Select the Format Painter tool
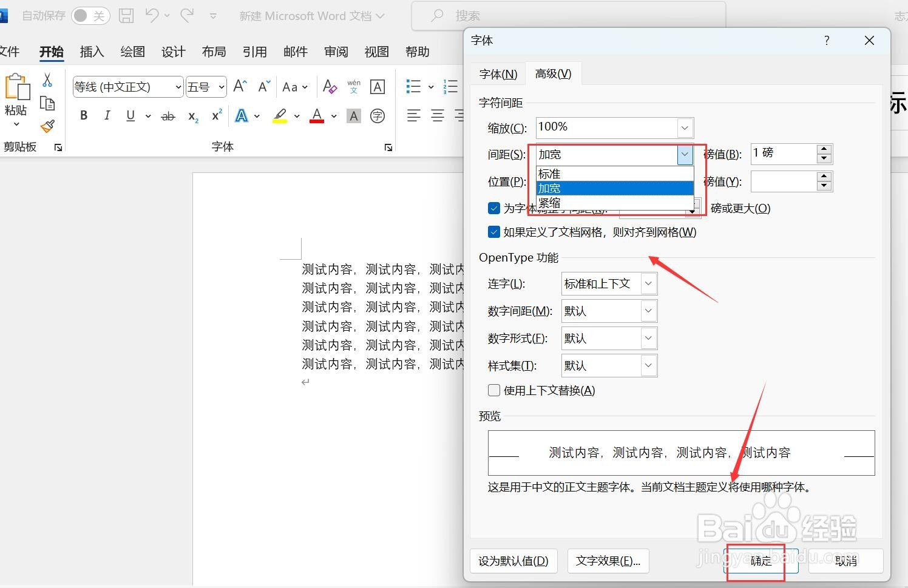908x588 pixels. pos(49,126)
